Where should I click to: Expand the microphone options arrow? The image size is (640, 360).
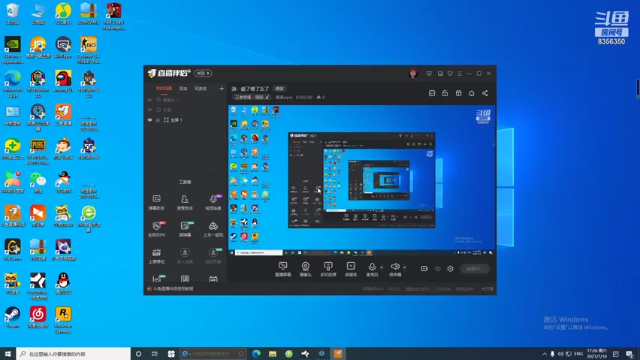tap(382, 268)
